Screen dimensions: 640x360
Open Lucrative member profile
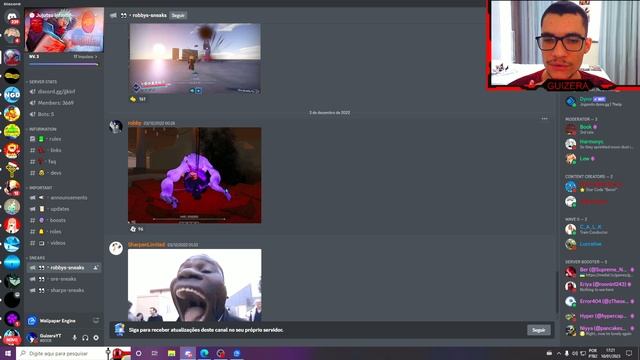point(598,244)
